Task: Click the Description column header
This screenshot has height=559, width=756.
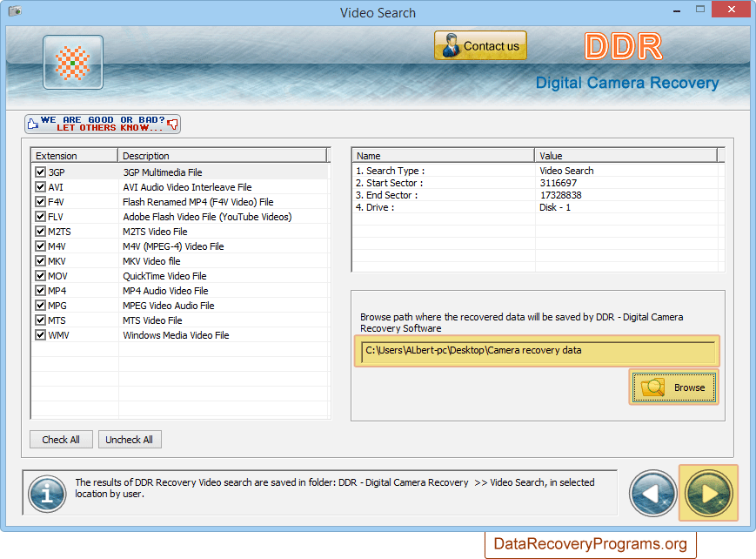Action: (x=222, y=156)
